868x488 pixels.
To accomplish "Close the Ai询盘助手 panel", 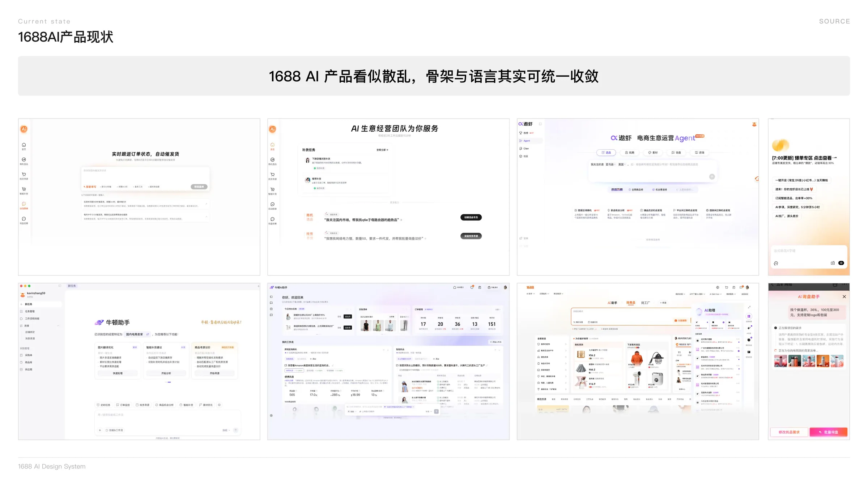I will coord(844,297).
